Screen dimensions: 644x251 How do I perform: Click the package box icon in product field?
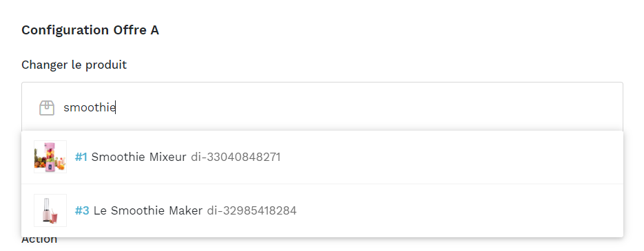(x=47, y=108)
